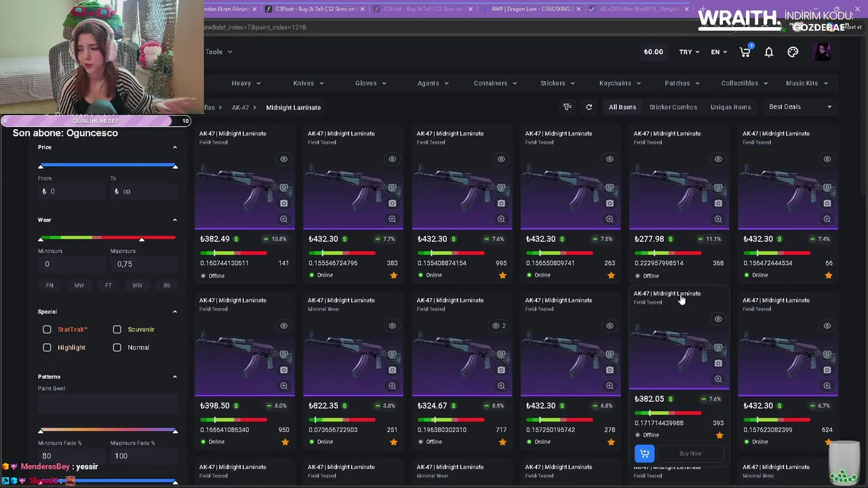Click favorite star on ₺822.35 listing
The height and width of the screenshot is (488, 868).
point(393,442)
